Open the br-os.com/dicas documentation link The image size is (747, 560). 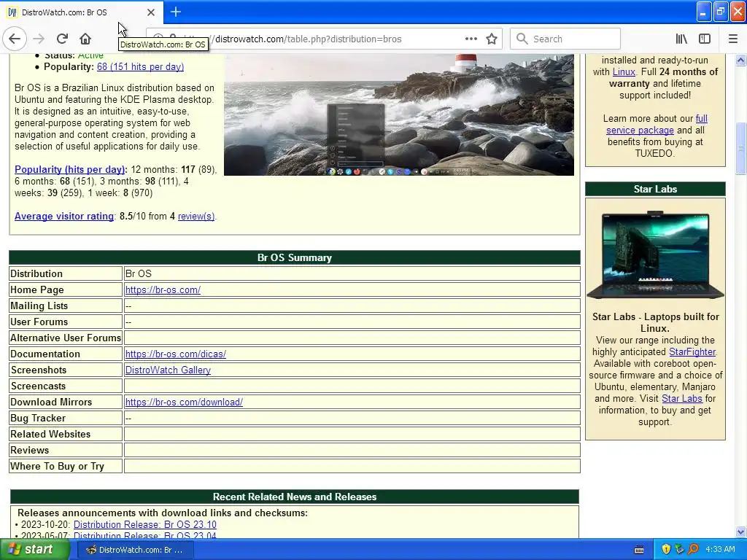tap(175, 354)
